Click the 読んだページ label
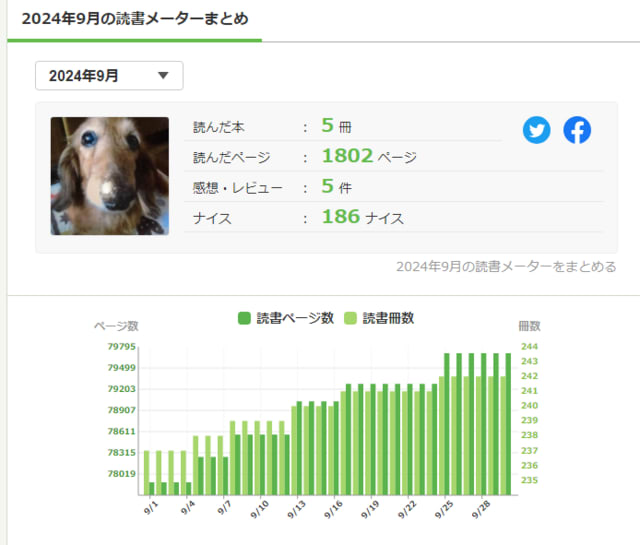This screenshot has width=640, height=545. point(231,157)
